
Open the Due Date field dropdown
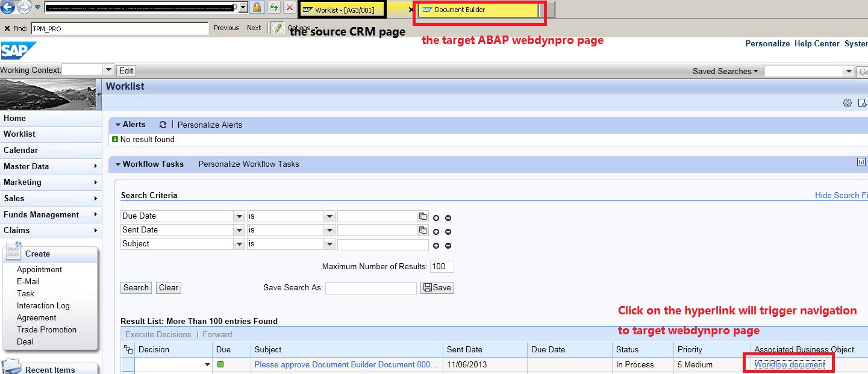239,216
